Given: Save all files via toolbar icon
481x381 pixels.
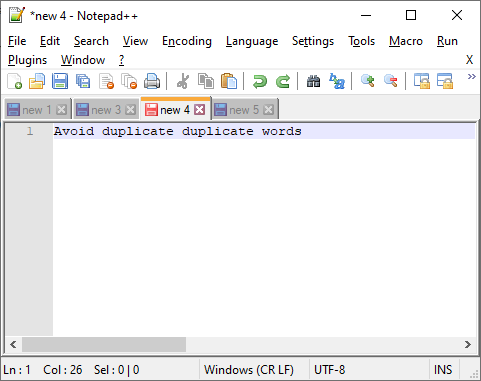Looking at the screenshot, I should point(83,81).
